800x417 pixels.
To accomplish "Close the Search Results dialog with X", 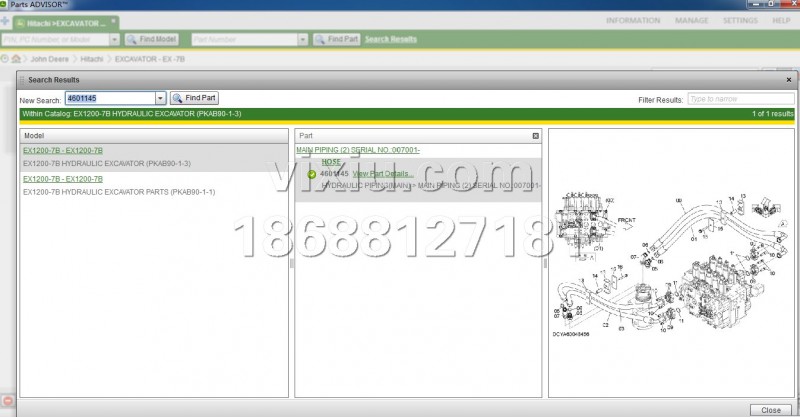I will [789, 80].
